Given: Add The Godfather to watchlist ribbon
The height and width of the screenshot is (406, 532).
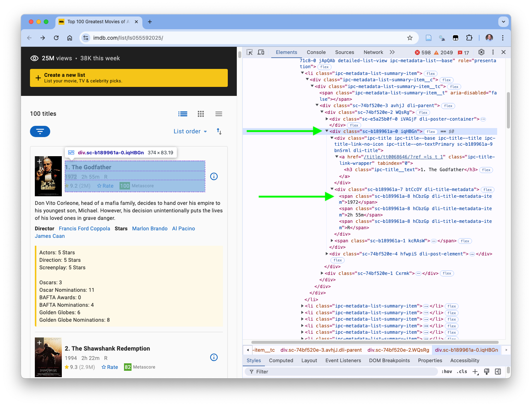Looking at the screenshot, I should click(x=39, y=161).
